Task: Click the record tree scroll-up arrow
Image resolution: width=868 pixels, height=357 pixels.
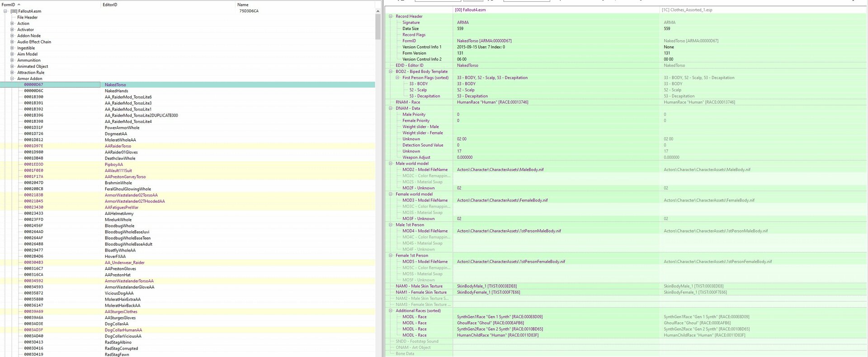Action: pos(378,11)
